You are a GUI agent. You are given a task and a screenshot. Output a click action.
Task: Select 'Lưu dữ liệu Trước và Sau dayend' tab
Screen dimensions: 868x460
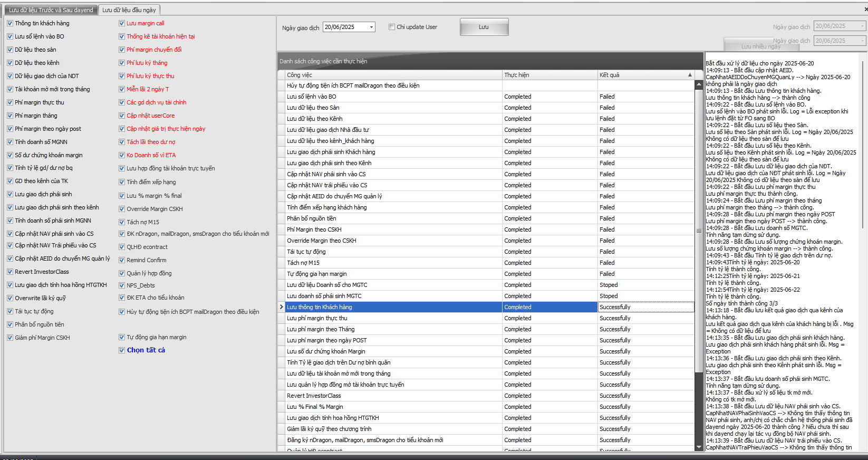click(x=51, y=10)
